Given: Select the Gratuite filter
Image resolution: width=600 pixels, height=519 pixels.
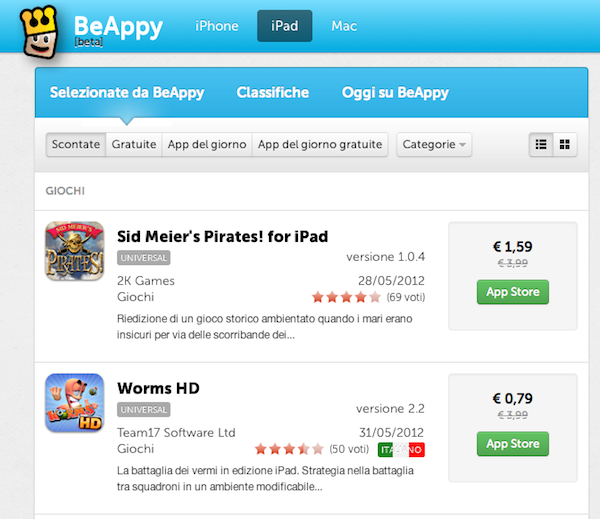Looking at the screenshot, I should [x=134, y=145].
